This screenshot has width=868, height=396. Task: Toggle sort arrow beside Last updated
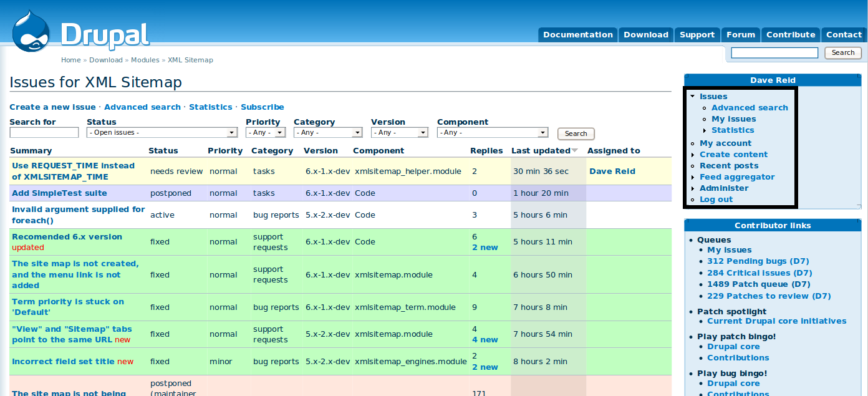575,151
